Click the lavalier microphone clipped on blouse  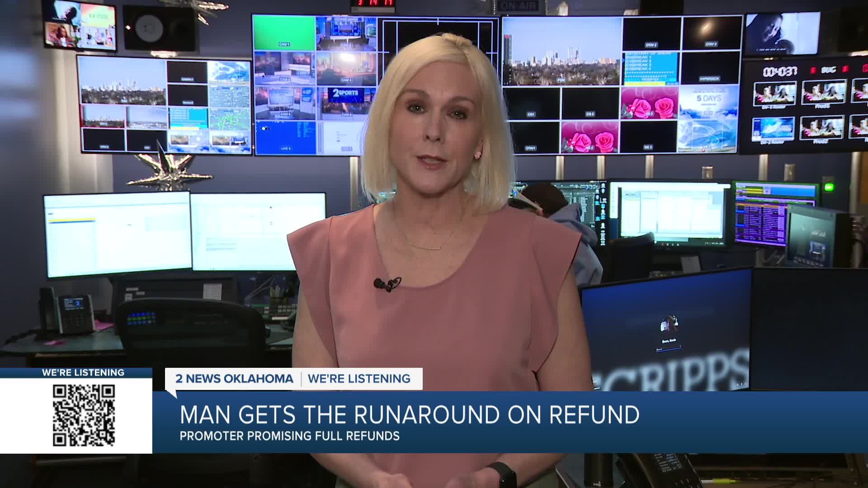point(381,284)
